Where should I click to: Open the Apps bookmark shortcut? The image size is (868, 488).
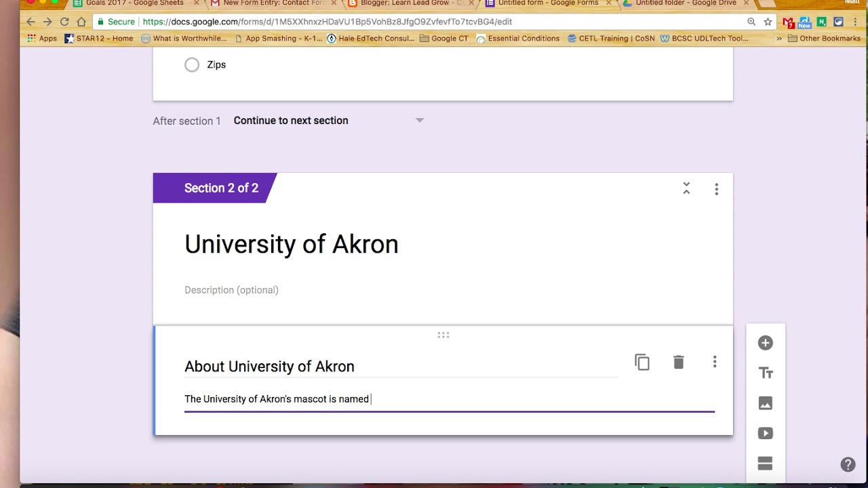point(42,39)
